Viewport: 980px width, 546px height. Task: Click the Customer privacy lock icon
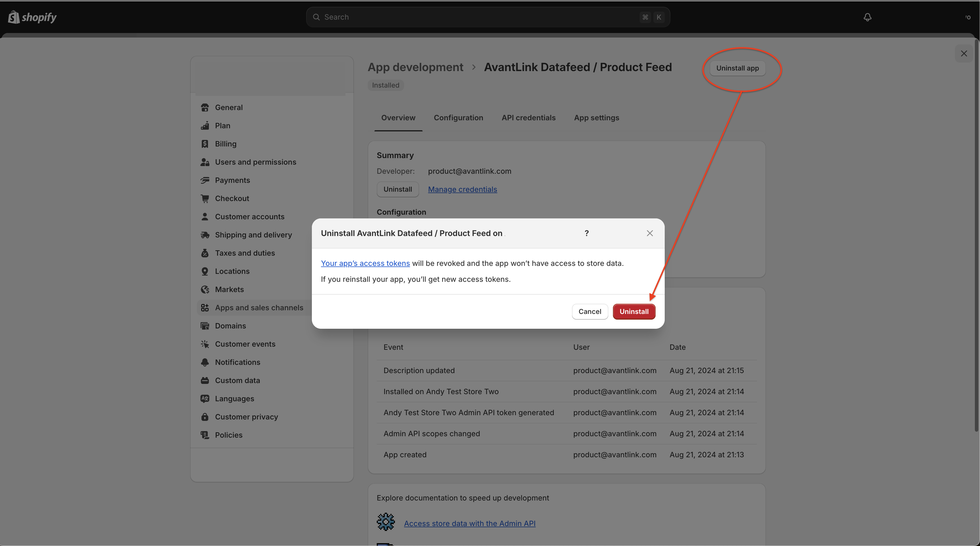click(x=205, y=417)
